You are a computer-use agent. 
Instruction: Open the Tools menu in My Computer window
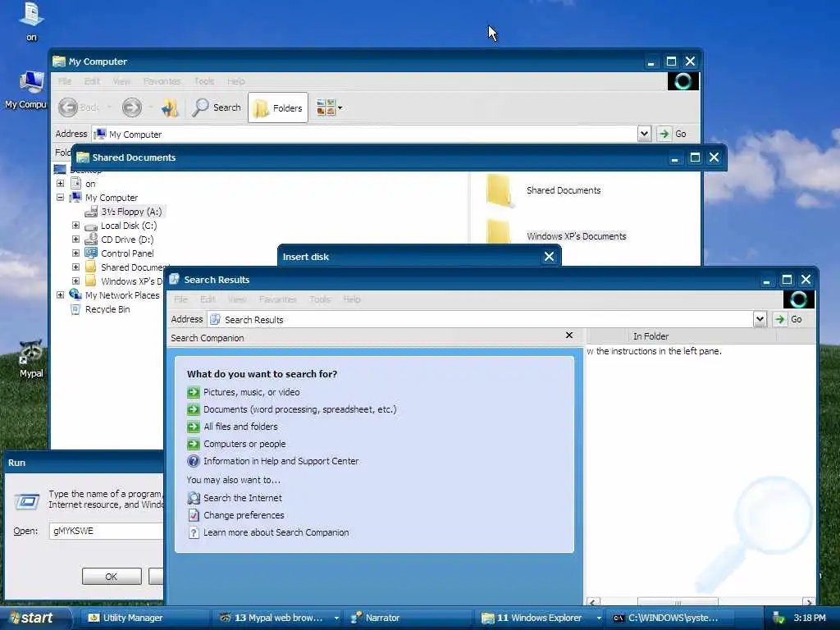(204, 81)
